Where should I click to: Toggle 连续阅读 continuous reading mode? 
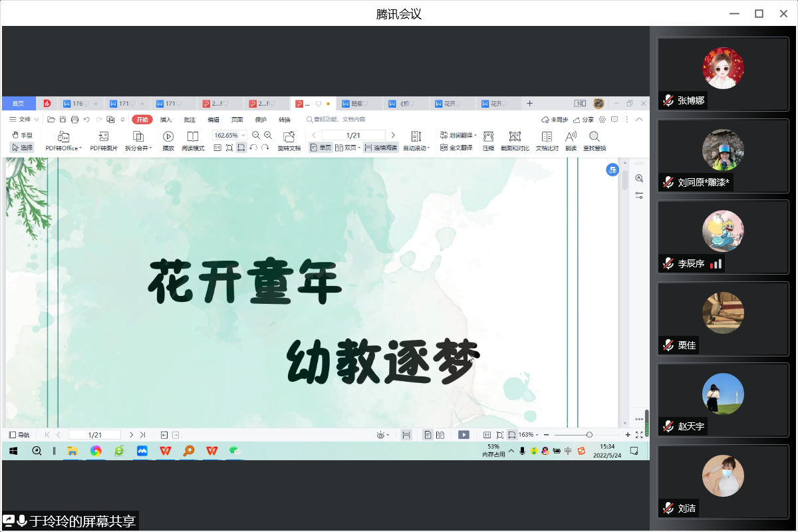point(380,148)
